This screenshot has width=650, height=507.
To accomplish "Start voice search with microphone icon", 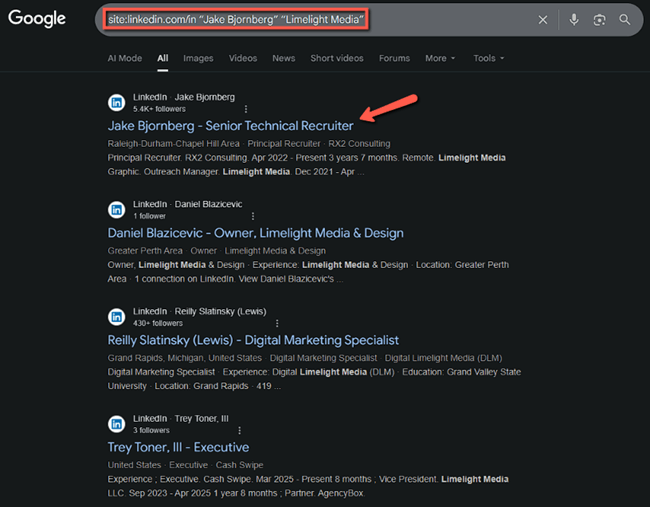I will 574,20.
